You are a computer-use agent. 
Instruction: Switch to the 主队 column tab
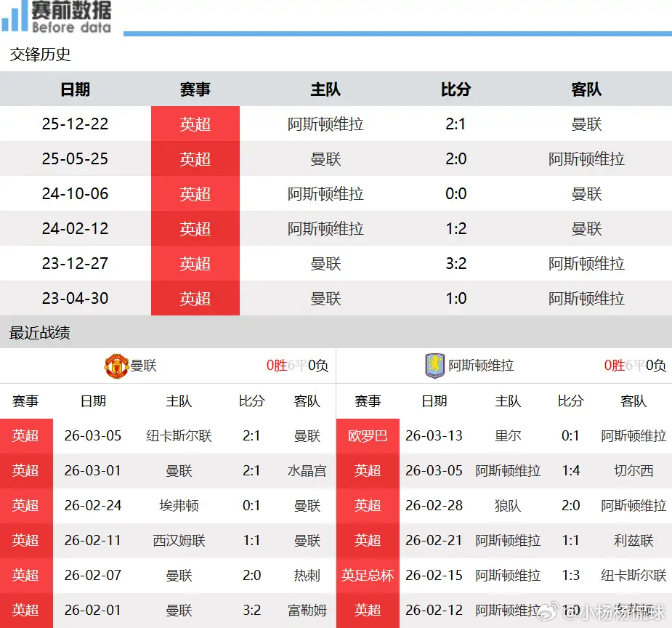coord(325,89)
